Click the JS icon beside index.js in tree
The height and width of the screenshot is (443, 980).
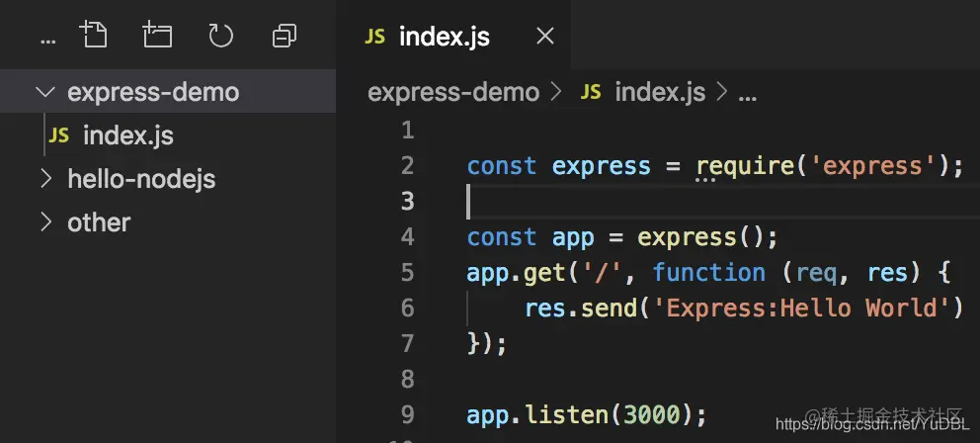pos(58,135)
